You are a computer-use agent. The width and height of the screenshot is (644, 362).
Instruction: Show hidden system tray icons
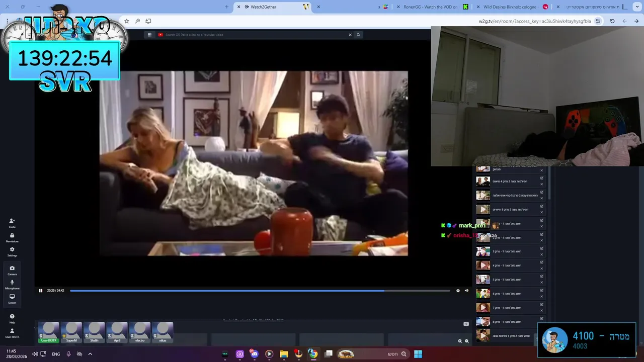tap(90, 354)
